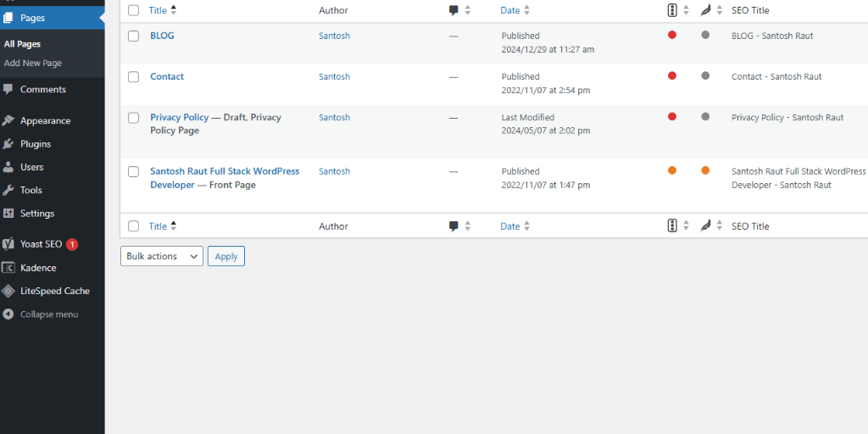Click the Users person icon

[x=8, y=167]
